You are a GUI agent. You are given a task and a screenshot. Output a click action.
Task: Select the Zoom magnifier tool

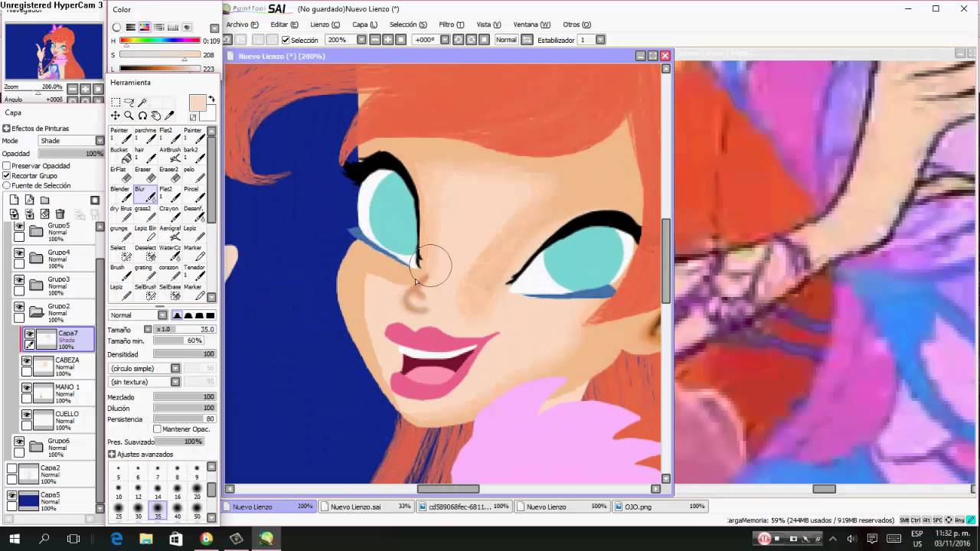coord(129,116)
